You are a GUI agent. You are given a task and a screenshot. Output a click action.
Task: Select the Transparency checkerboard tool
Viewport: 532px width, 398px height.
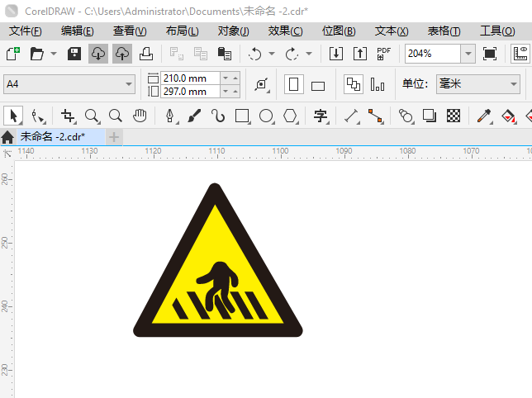click(454, 116)
